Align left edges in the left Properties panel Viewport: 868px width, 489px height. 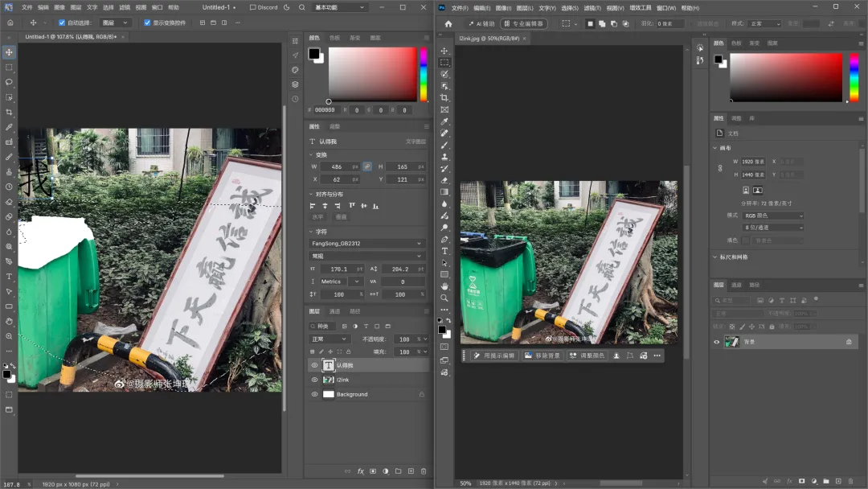(313, 206)
